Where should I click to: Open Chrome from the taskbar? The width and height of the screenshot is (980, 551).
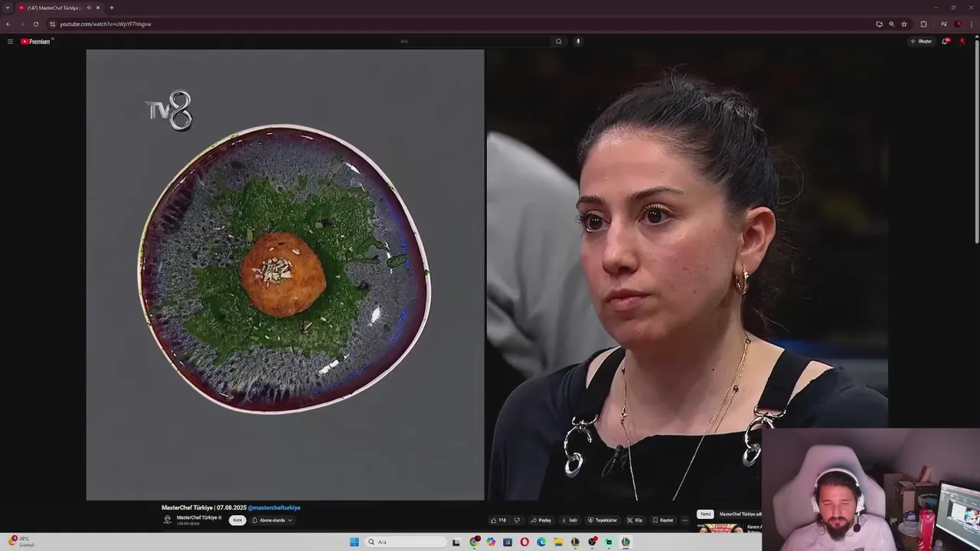475,542
